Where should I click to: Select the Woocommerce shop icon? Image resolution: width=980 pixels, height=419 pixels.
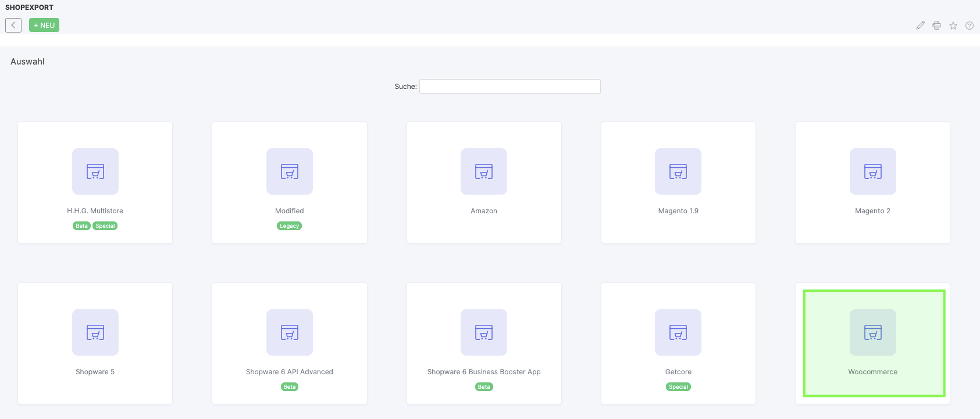pyautogui.click(x=873, y=332)
